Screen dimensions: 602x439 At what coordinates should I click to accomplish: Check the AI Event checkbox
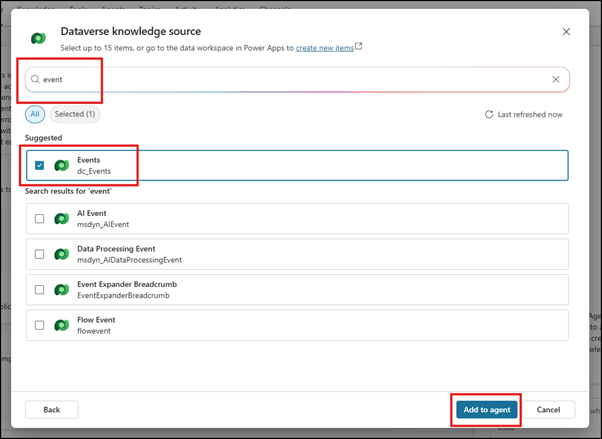coord(39,219)
